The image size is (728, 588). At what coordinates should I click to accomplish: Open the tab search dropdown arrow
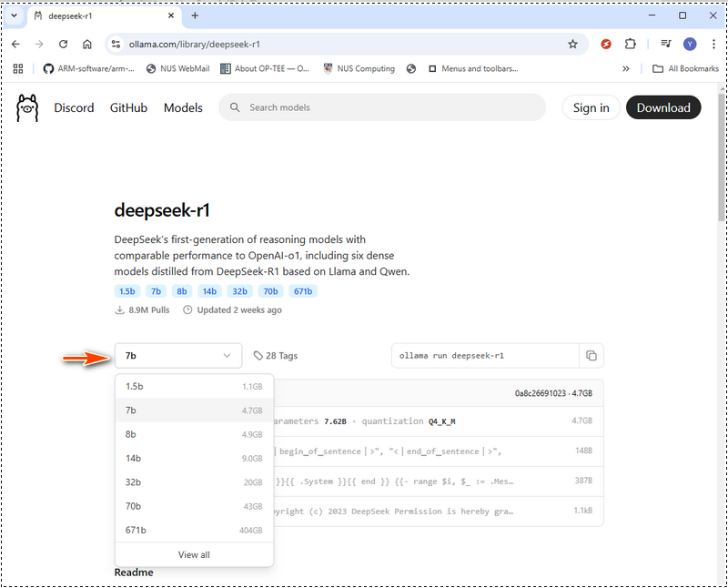coord(15,15)
